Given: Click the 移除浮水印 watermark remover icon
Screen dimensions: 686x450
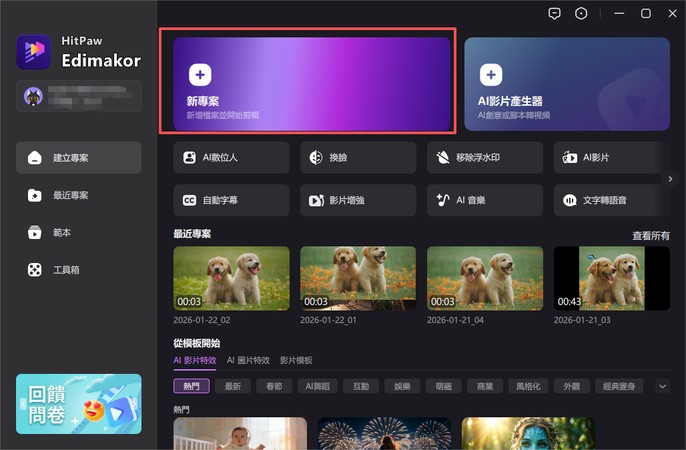Looking at the screenshot, I should [443, 157].
